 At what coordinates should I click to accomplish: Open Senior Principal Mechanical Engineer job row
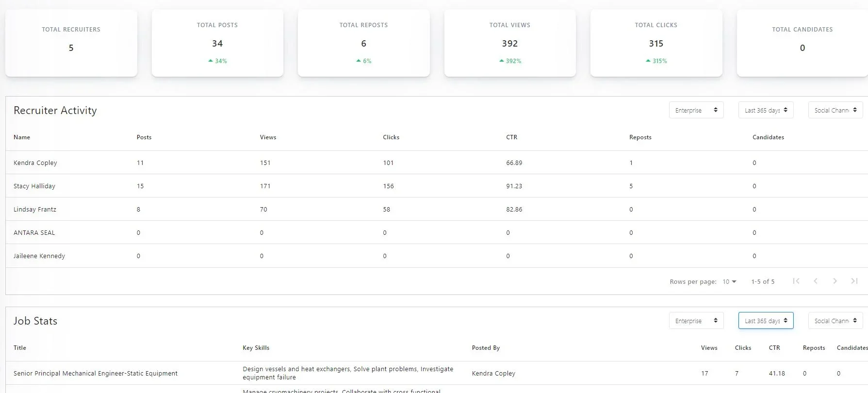click(96, 374)
